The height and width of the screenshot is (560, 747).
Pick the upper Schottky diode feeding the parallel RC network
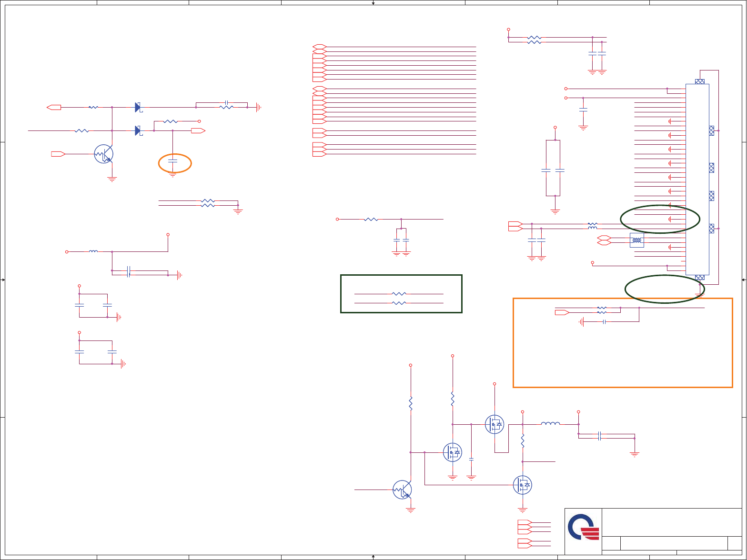click(138, 107)
